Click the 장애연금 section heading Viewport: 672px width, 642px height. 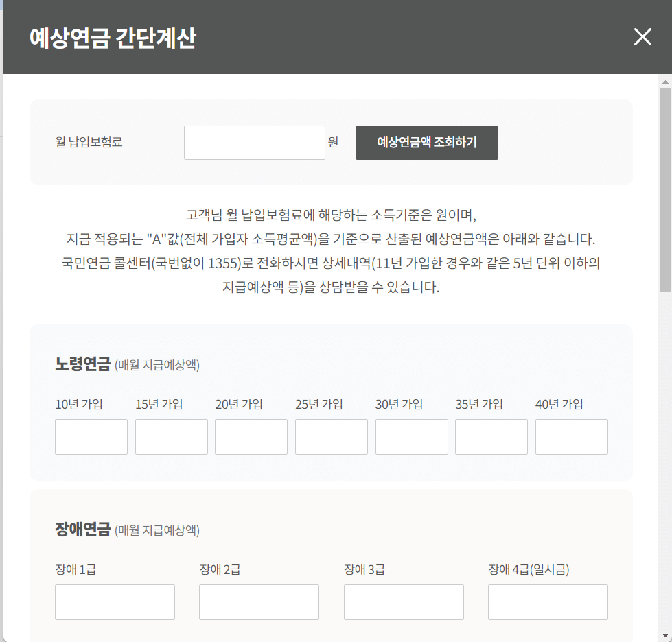[x=83, y=530]
